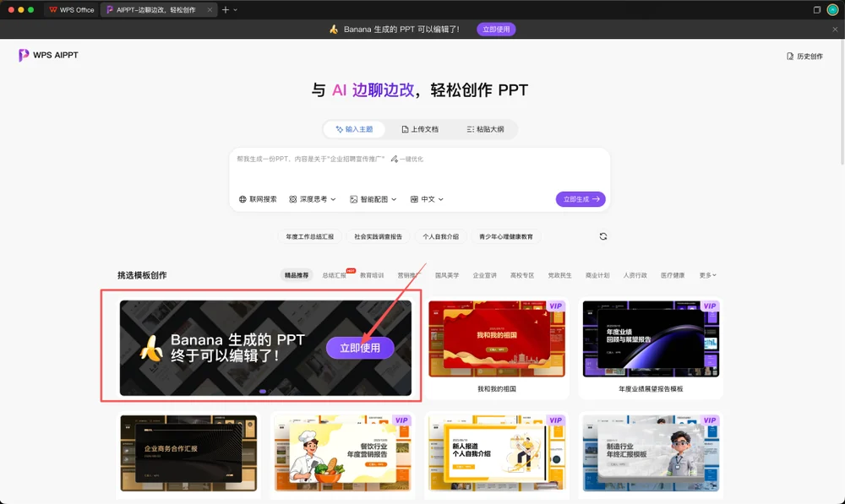Click 我和我的祖国 template title text
This screenshot has height=504, width=845.
(496, 389)
